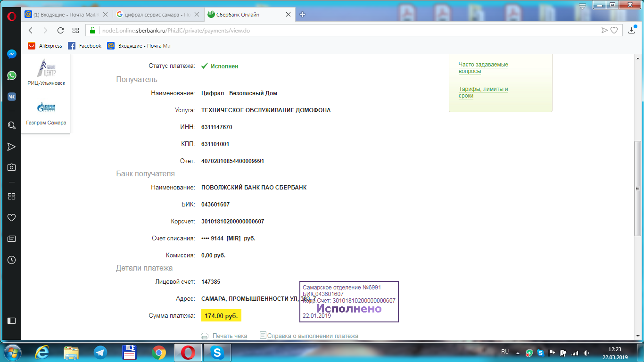644x362 pixels.
Task: Open the news icon in sidebar
Action: point(12,239)
